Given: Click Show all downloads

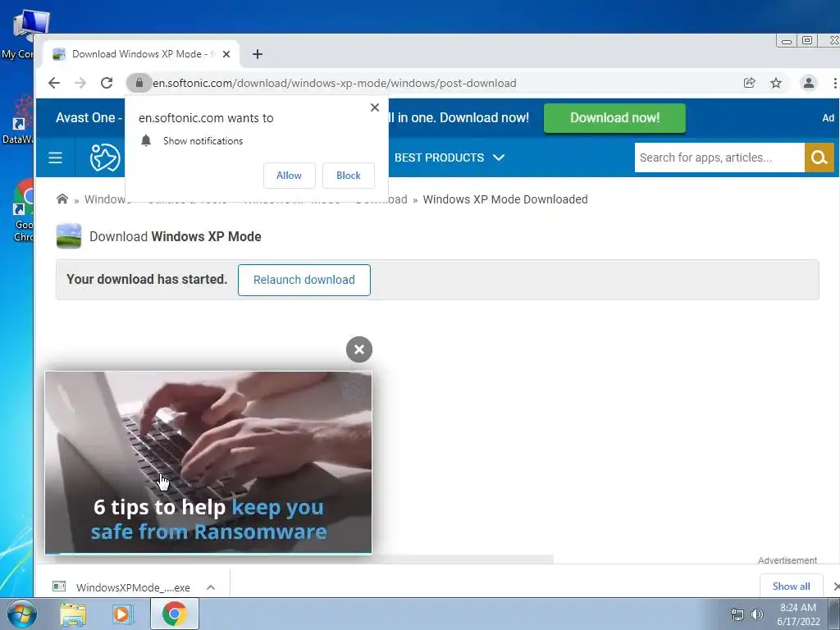Looking at the screenshot, I should click(x=792, y=586).
